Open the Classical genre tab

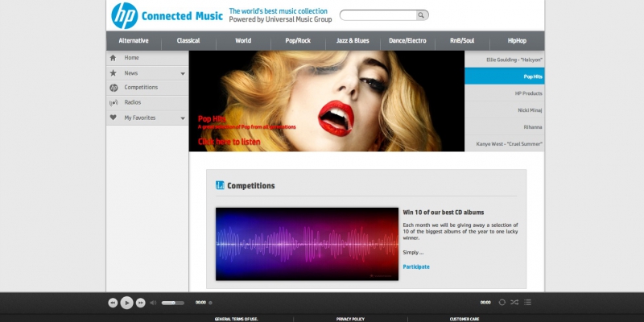pyautogui.click(x=188, y=41)
